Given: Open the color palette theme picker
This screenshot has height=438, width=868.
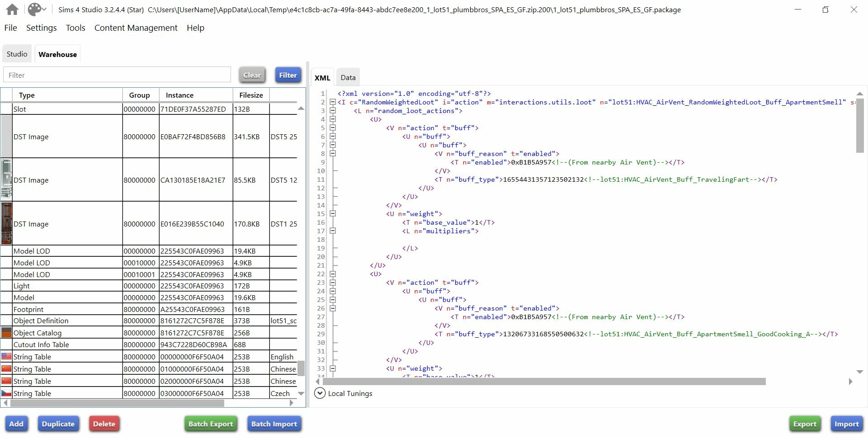Looking at the screenshot, I should click(x=37, y=9).
